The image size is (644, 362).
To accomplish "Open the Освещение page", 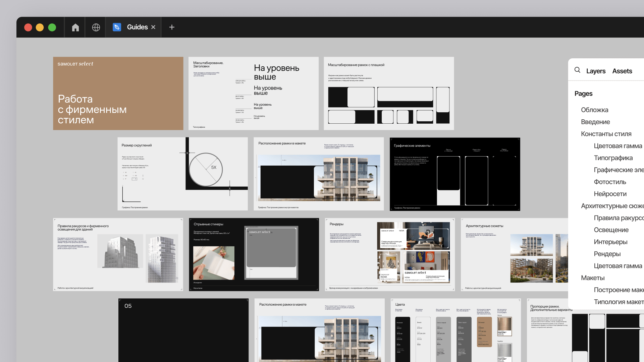I will pyautogui.click(x=611, y=230).
